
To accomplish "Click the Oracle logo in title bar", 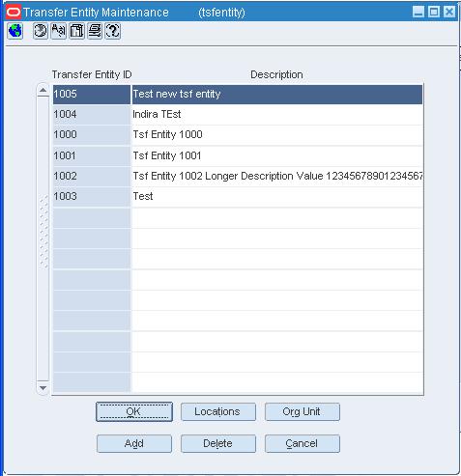I will click(14, 13).
